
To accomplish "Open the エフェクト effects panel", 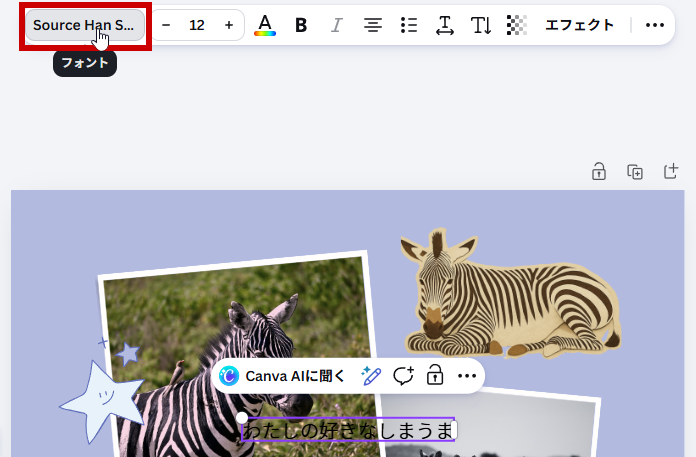I will coord(579,25).
